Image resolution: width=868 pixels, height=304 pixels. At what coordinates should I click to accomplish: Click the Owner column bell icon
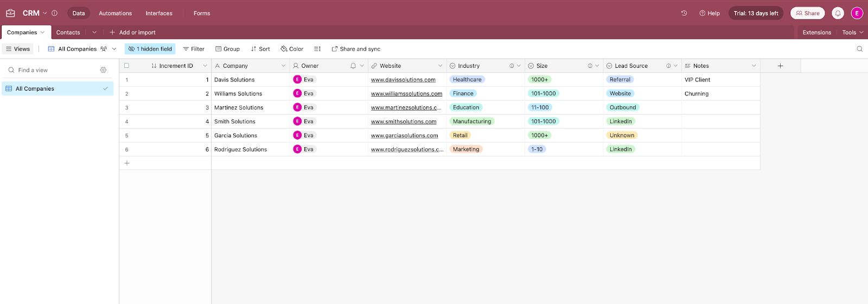click(353, 66)
